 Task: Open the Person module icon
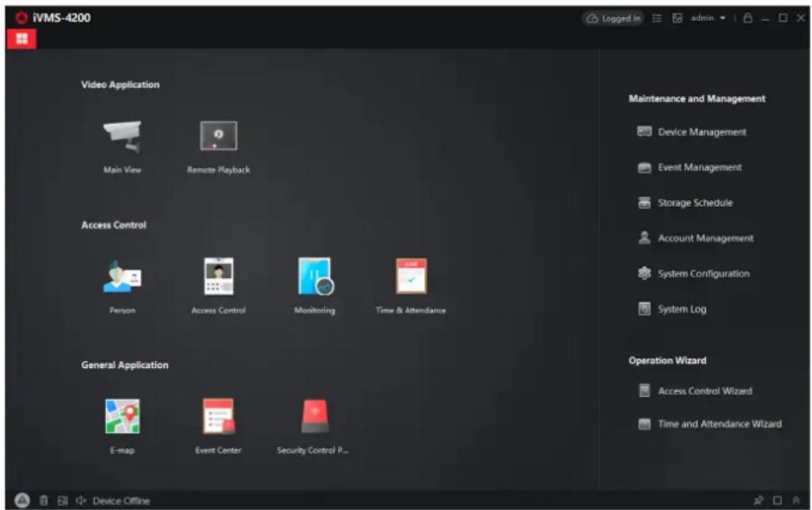click(x=122, y=277)
